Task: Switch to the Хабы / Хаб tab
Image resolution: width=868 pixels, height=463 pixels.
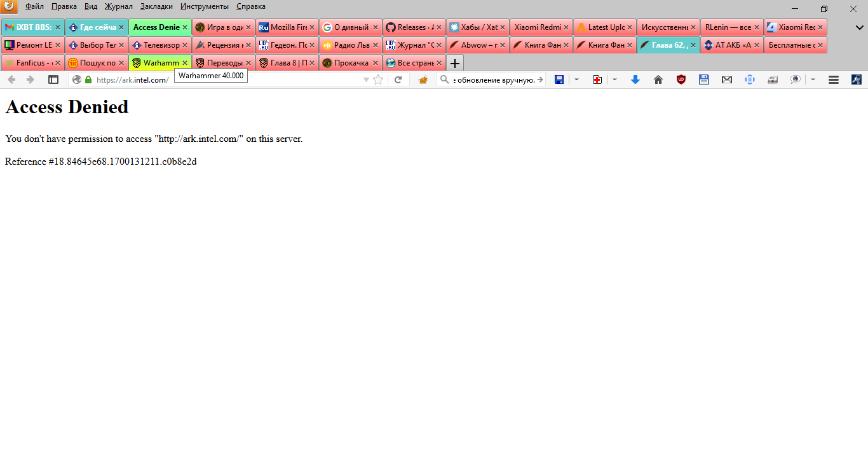Action: (478, 27)
